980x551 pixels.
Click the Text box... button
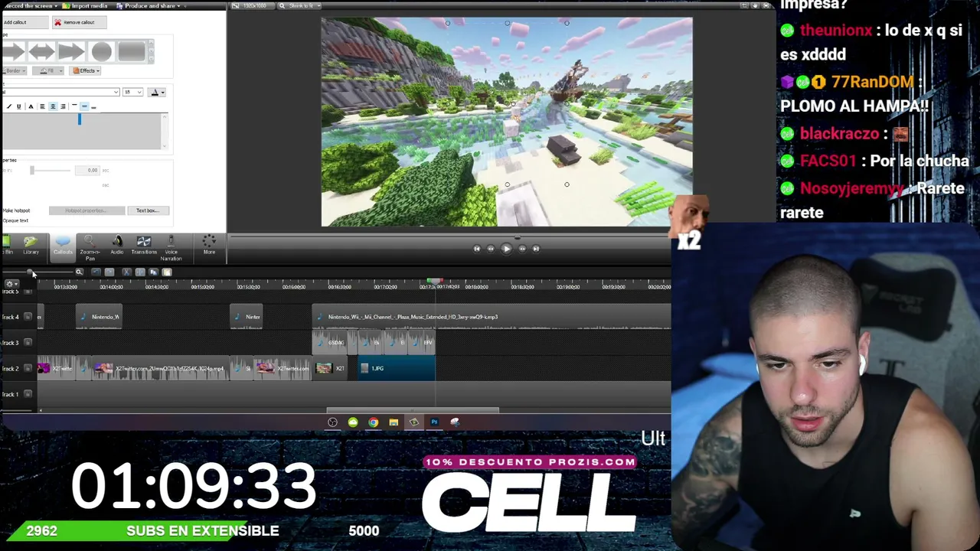(x=148, y=210)
